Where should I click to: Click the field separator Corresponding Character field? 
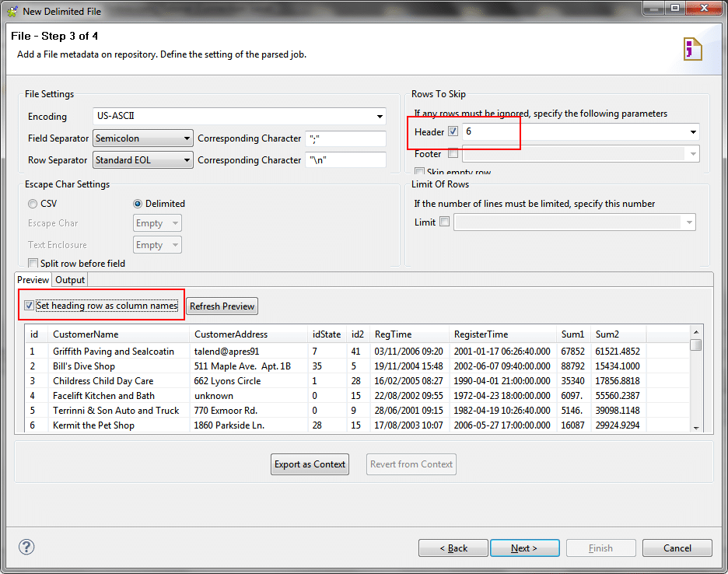[x=346, y=138]
